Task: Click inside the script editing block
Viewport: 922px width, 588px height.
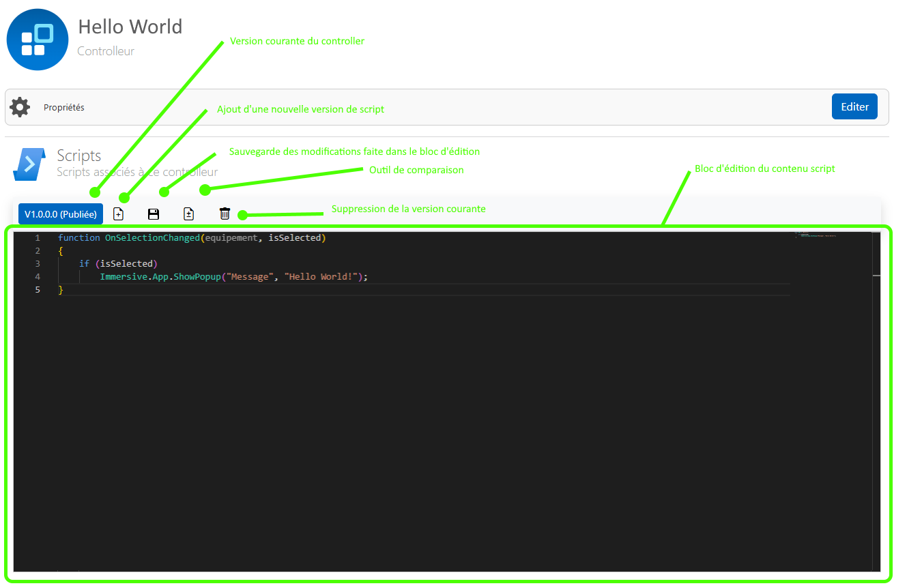Action: pos(409,409)
